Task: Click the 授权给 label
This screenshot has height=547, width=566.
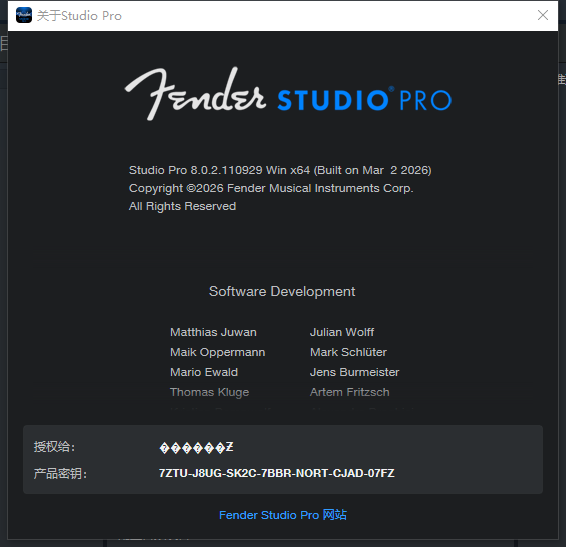Action: [x=54, y=447]
